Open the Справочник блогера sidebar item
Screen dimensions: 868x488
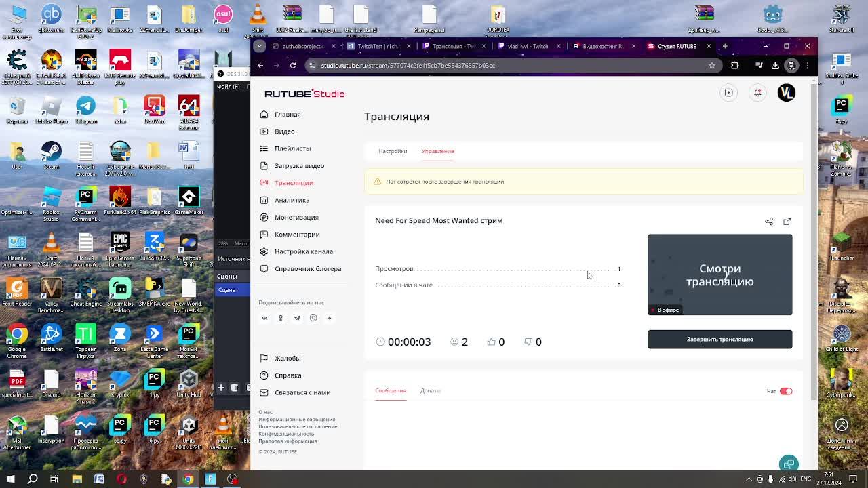pyautogui.click(x=308, y=269)
